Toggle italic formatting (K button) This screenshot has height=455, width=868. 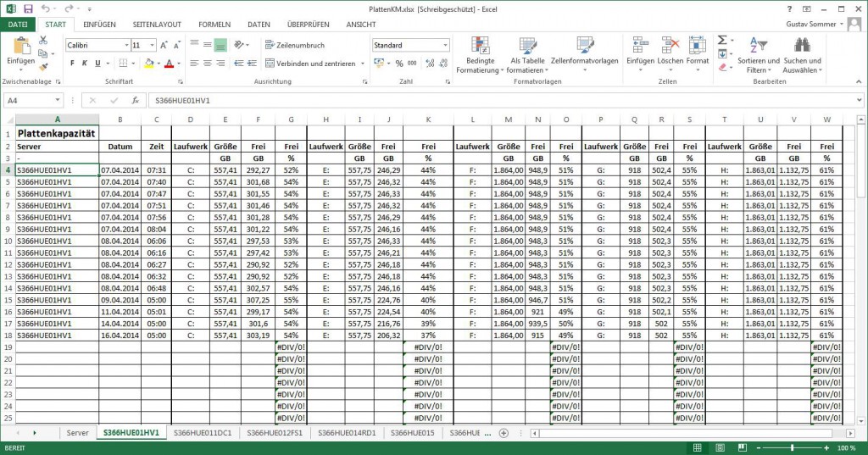point(85,64)
